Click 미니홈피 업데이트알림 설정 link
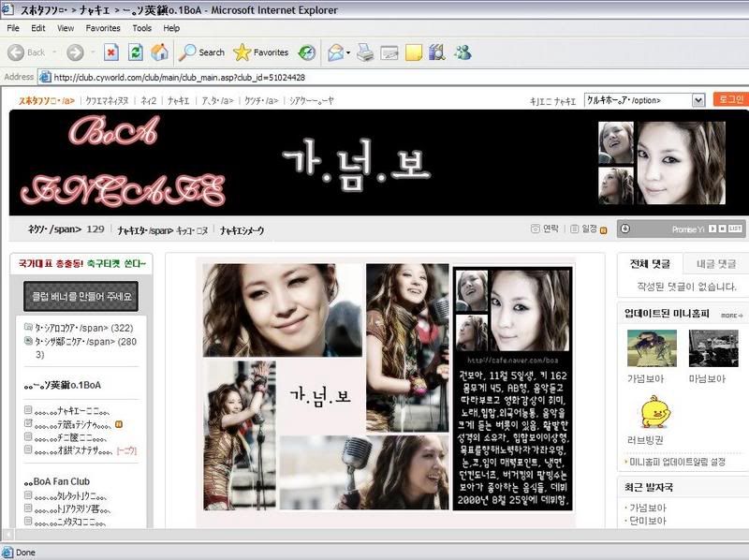Image resolution: width=749 pixels, height=560 pixels. [x=677, y=462]
